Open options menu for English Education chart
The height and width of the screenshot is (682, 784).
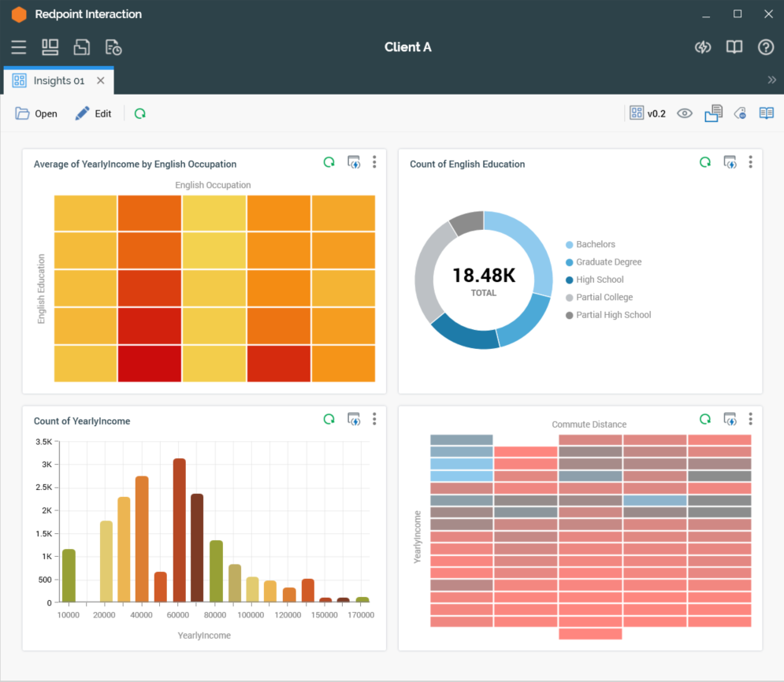[x=750, y=162]
